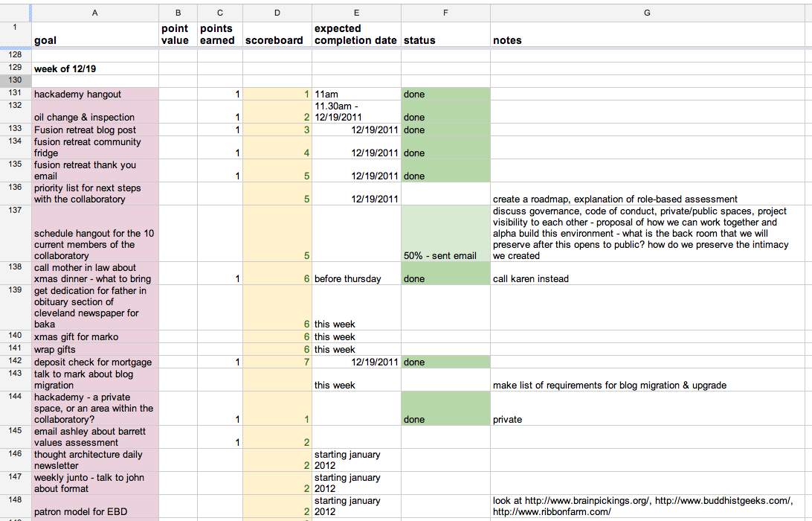Click the 'private' note cell
This screenshot has height=521, width=812.
click(647, 419)
